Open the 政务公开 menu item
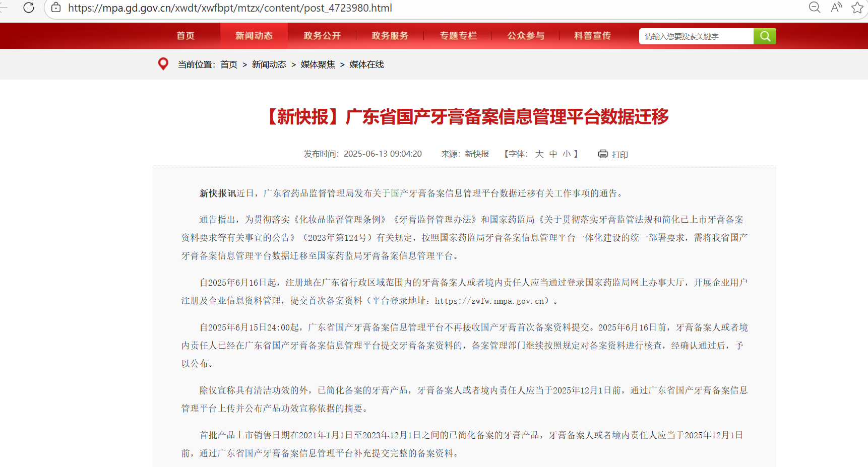Image resolution: width=868 pixels, height=467 pixels. pyautogui.click(x=322, y=35)
